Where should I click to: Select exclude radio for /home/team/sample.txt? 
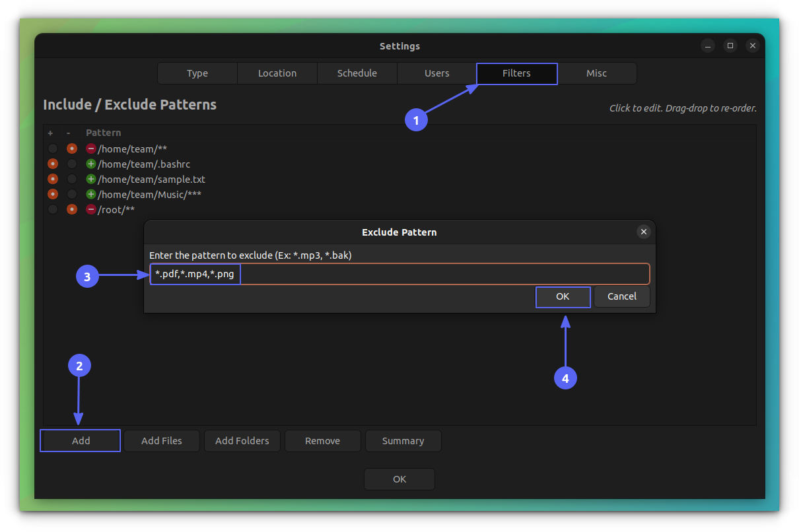click(72, 179)
